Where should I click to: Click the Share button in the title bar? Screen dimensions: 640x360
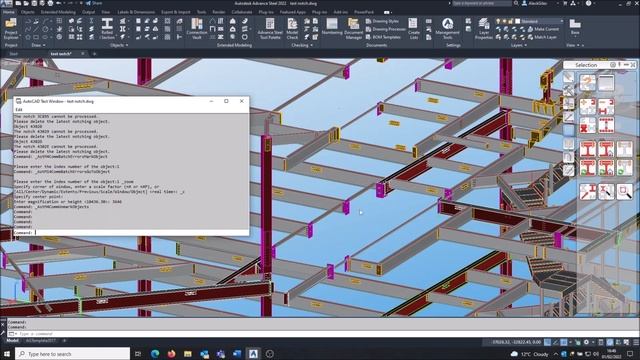pyautogui.click(x=94, y=3)
